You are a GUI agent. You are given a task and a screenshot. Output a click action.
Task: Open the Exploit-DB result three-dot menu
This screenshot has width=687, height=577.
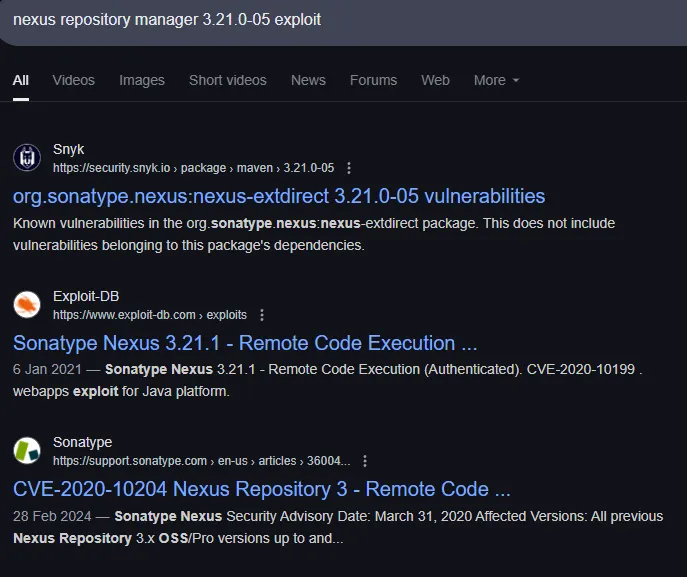point(262,315)
